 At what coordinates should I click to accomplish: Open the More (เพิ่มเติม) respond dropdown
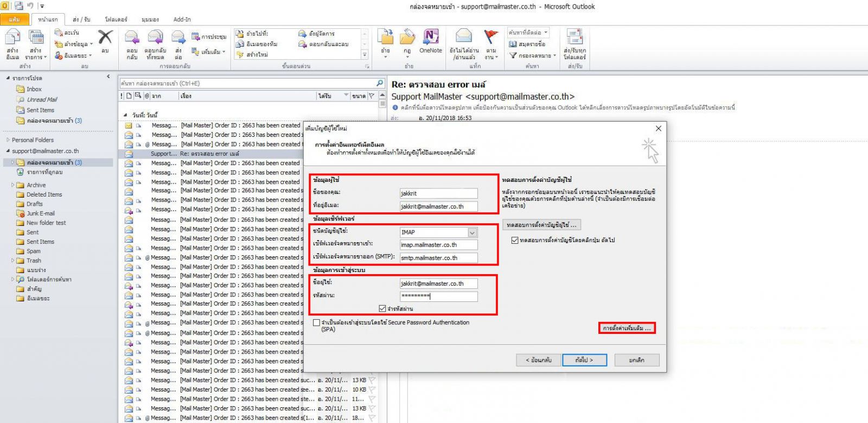coord(208,52)
